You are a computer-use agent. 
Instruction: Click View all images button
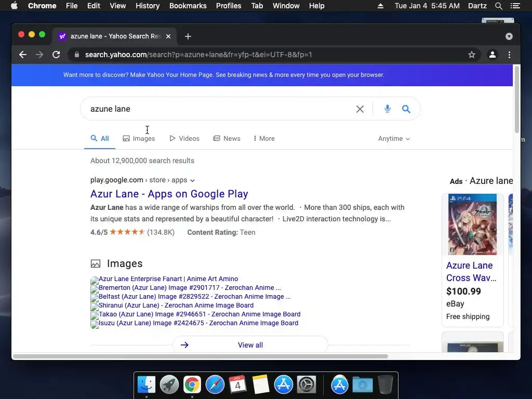pyautogui.click(x=250, y=345)
